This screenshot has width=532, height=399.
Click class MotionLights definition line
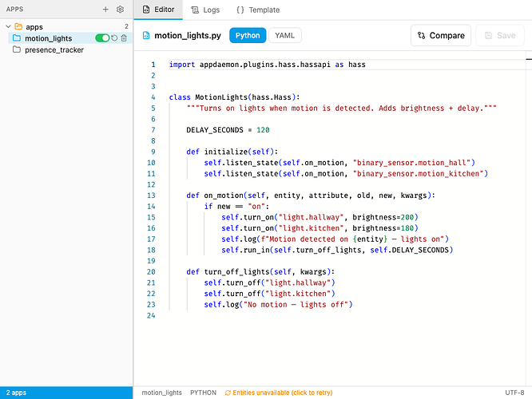[234, 97]
